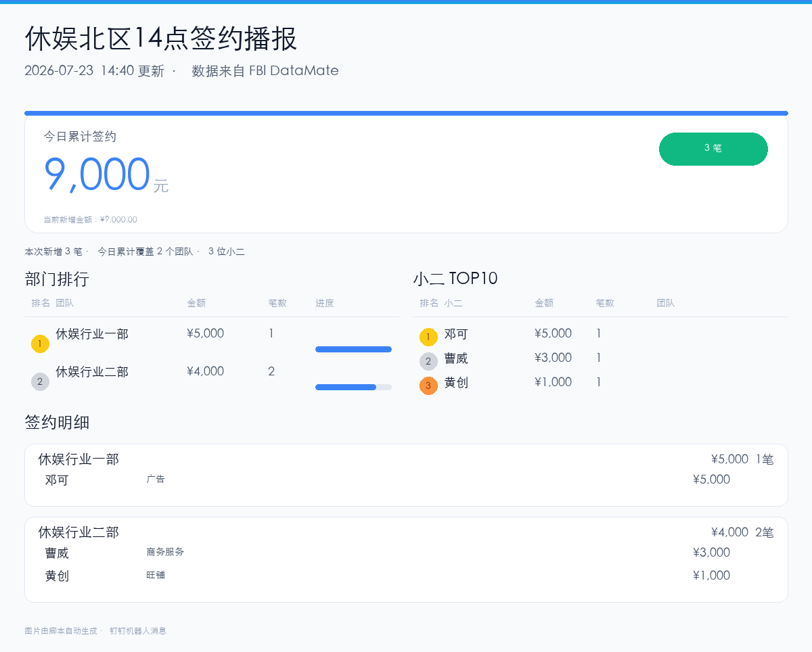The image size is (812, 652).
Task: Click ¥5,000 amount in department ranking
Action: tap(205, 333)
